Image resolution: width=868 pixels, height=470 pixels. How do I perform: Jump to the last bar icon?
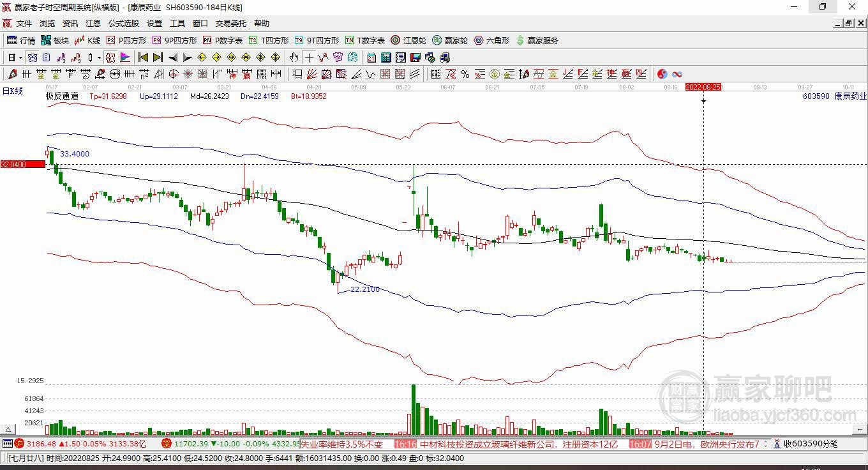pyautogui.click(x=158, y=57)
